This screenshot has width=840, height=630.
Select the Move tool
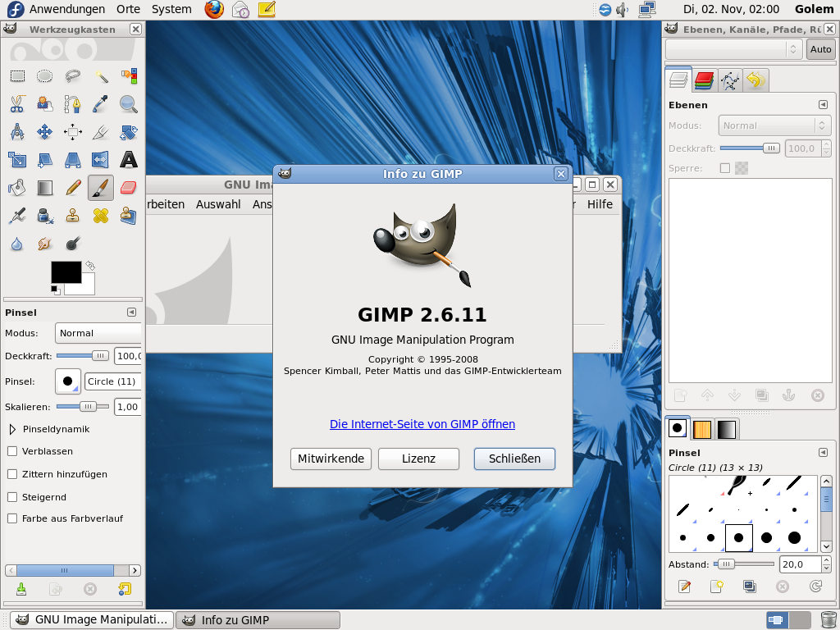click(x=45, y=132)
